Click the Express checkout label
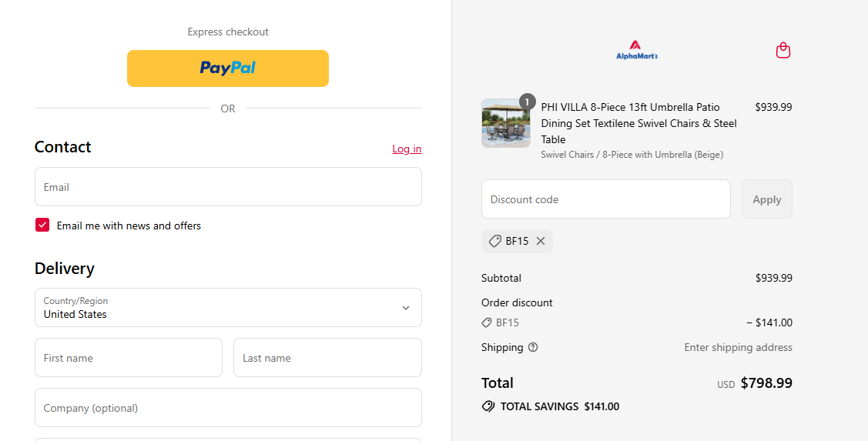The image size is (868, 441). [228, 32]
